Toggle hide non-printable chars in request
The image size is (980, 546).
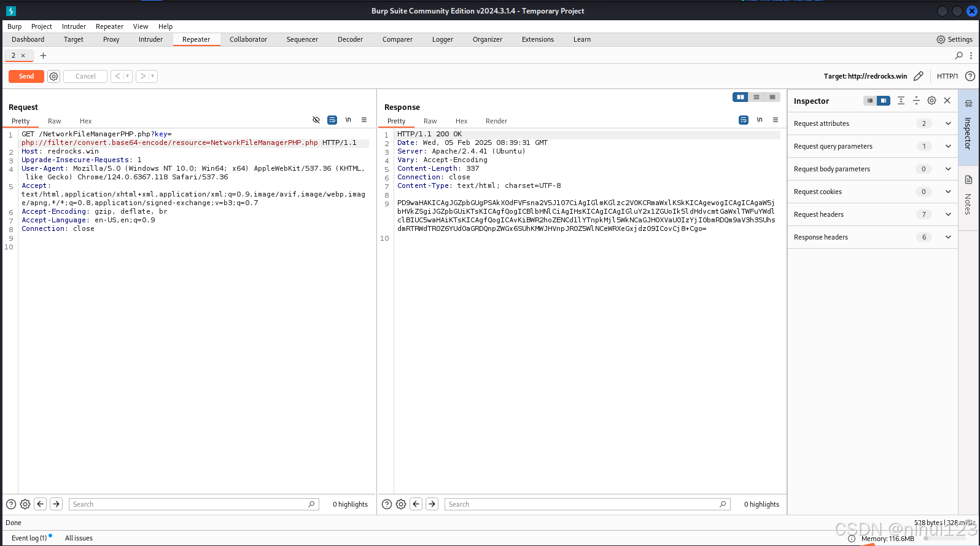[316, 120]
